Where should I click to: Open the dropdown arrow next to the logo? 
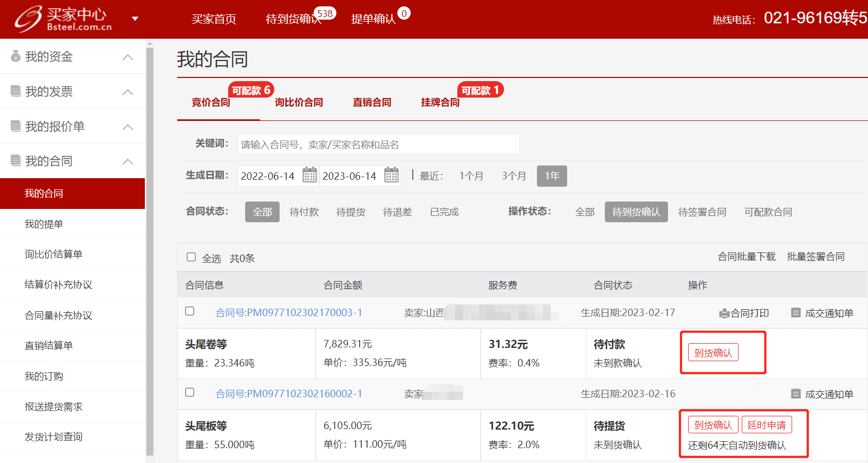tap(135, 19)
